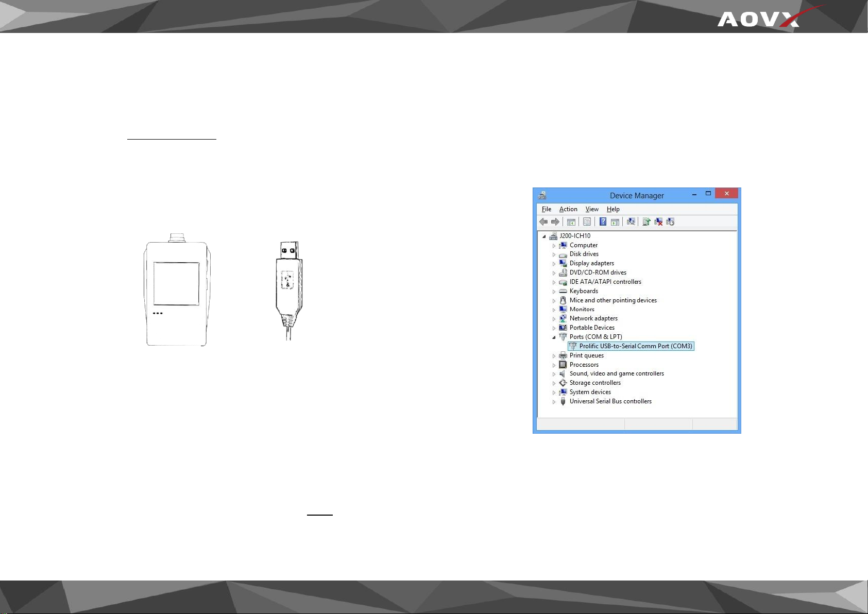
Task: Click the Update driver software toolbar icon
Action: tap(646, 222)
